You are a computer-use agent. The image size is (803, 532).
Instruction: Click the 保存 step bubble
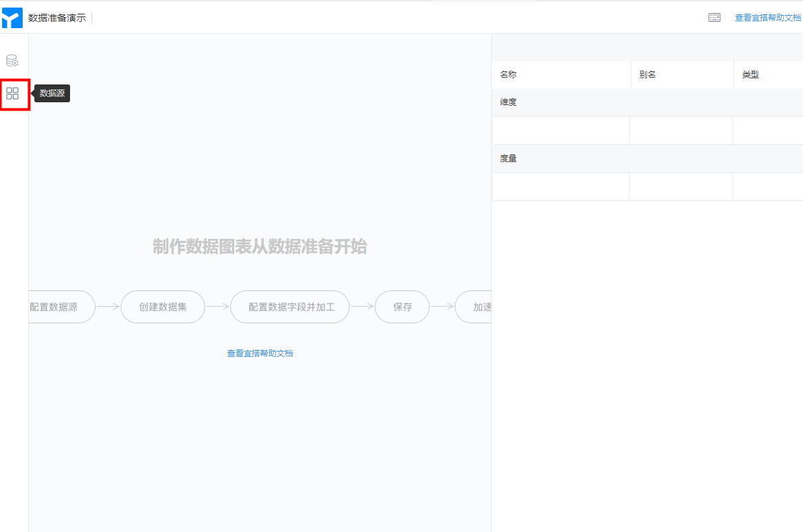pos(402,307)
